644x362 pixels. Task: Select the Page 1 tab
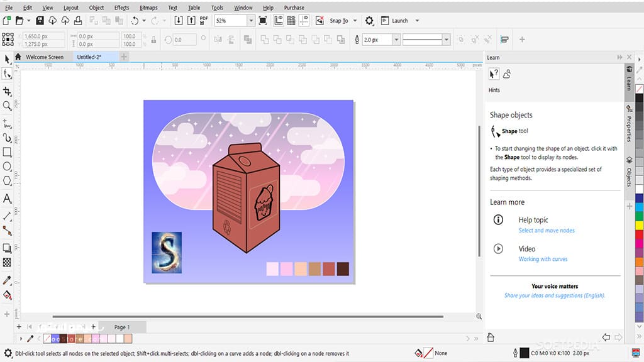click(x=122, y=327)
